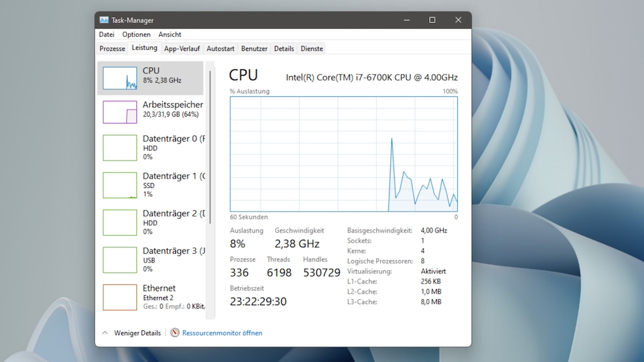Select Datenträger 1 SSD mini graph
Image resolution: width=644 pixels, height=362 pixels.
click(x=120, y=185)
